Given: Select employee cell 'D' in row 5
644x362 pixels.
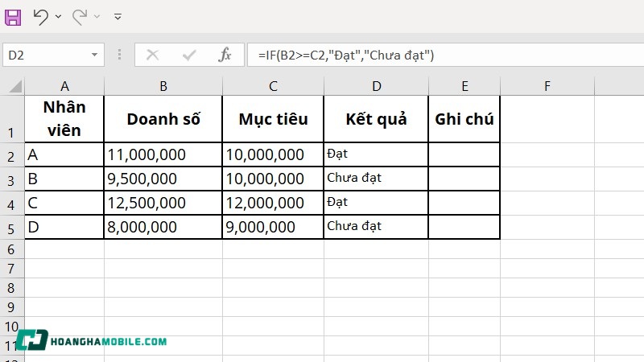Looking at the screenshot, I should coord(64,227).
